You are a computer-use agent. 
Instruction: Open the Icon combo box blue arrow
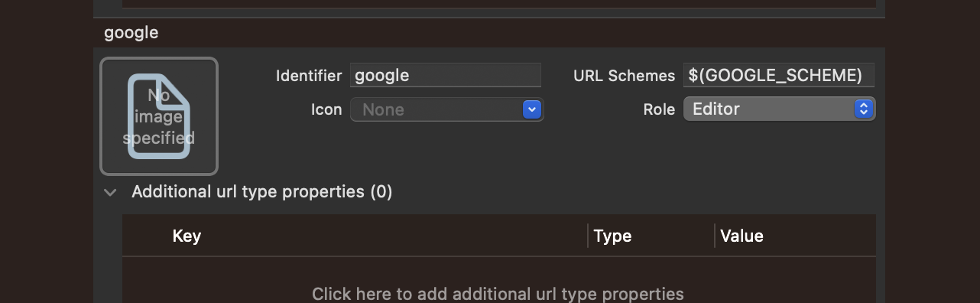point(532,109)
